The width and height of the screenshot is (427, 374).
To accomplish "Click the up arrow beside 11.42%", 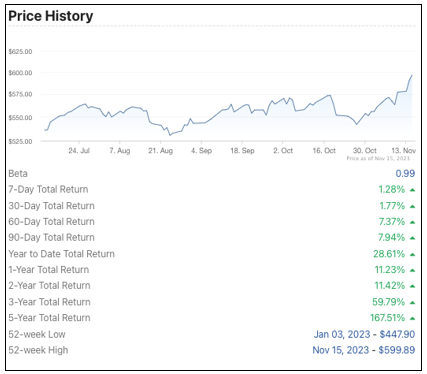I will (412, 286).
